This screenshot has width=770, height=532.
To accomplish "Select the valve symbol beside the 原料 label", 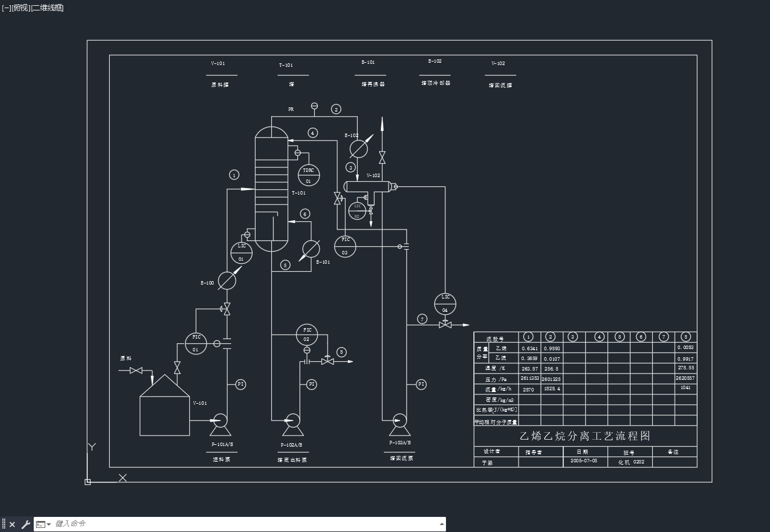I will click(136, 371).
